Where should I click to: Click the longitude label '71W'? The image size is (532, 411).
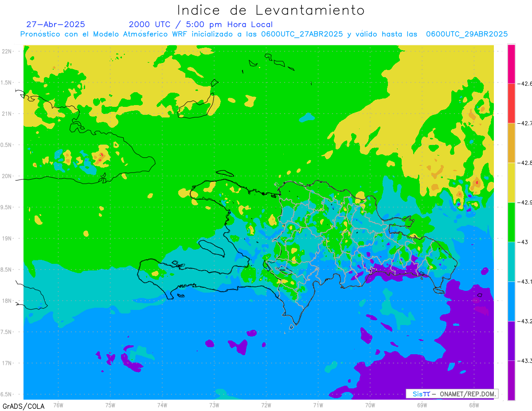pyautogui.click(x=318, y=404)
